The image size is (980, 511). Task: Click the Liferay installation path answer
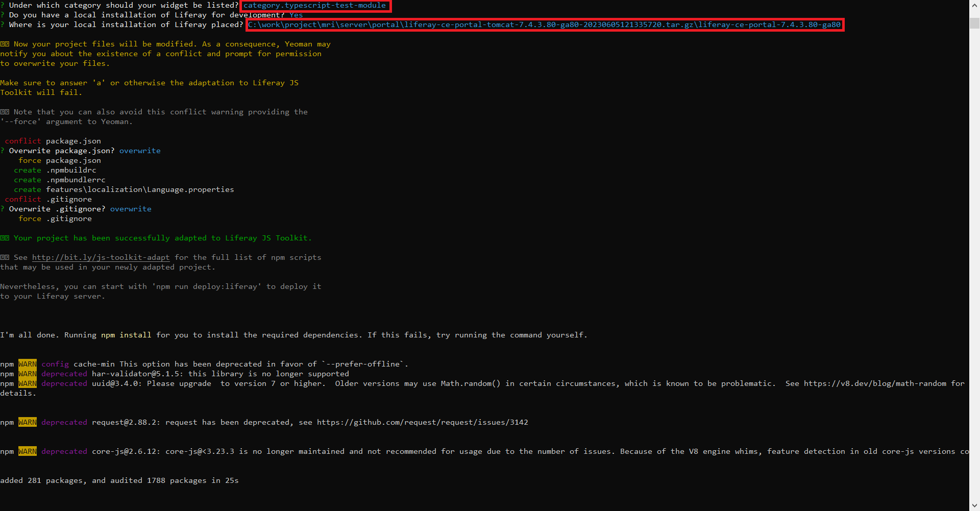[544, 25]
